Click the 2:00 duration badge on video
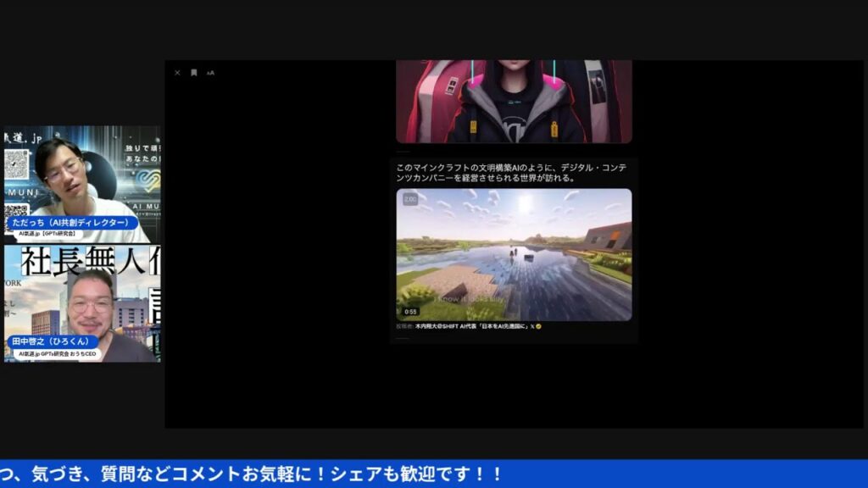 pos(410,199)
